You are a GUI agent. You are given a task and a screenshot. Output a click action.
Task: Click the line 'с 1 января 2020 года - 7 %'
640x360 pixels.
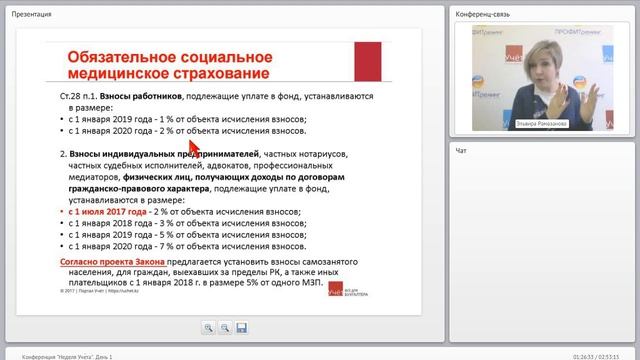(x=187, y=247)
